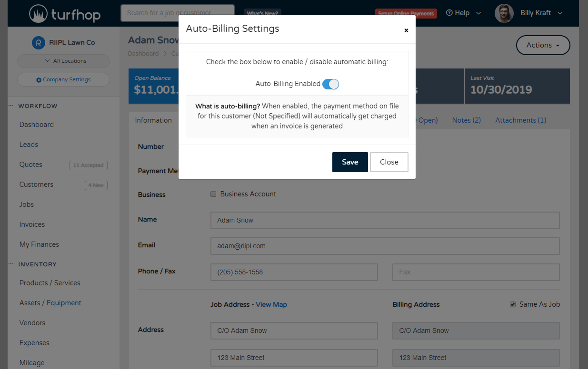This screenshot has width=588, height=369.
Task: Disable the Auto-Billing Enabled switch
Action: (330, 84)
